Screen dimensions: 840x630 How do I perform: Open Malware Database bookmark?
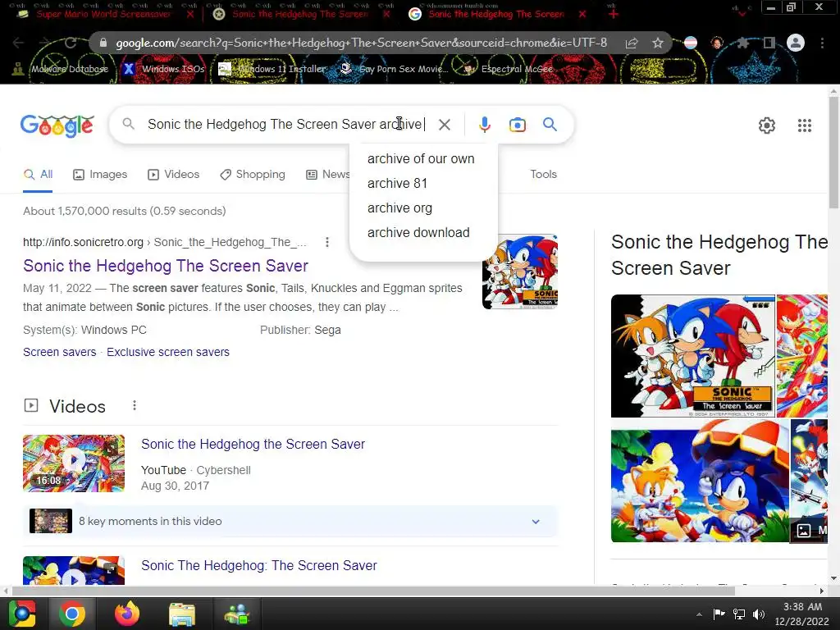coord(62,69)
